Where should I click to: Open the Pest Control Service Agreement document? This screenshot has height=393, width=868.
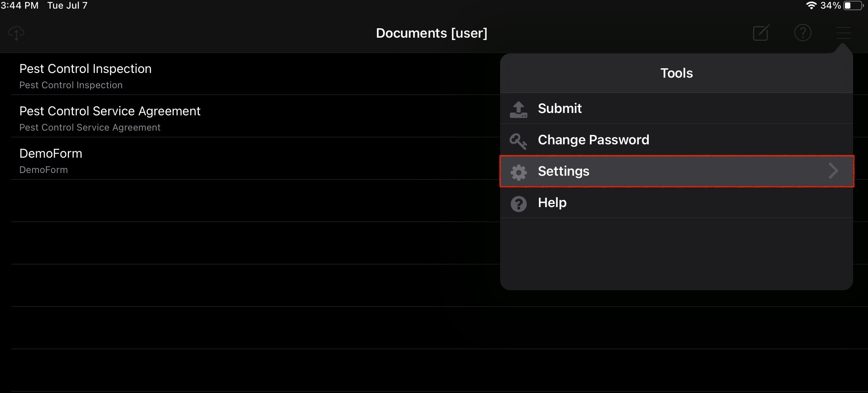coord(110,111)
